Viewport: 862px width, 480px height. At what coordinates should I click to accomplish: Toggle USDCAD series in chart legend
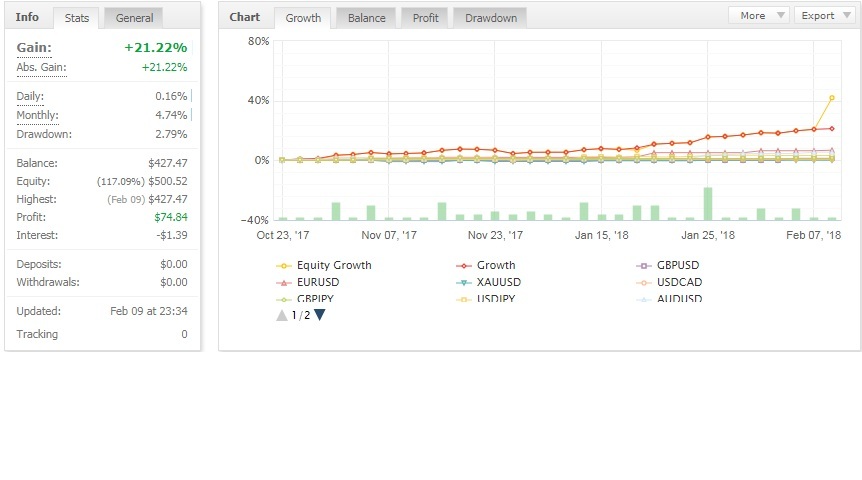pyautogui.click(x=669, y=282)
